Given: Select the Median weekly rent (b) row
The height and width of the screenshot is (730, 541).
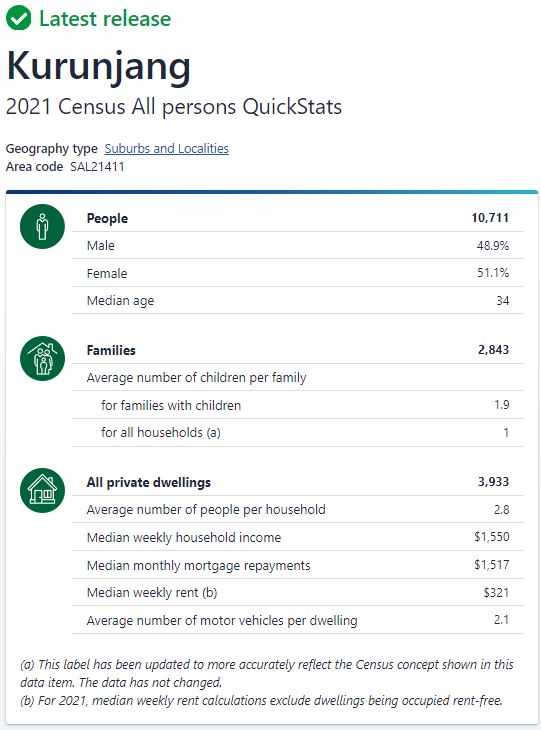Looking at the screenshot, I should tap(298, 593).
